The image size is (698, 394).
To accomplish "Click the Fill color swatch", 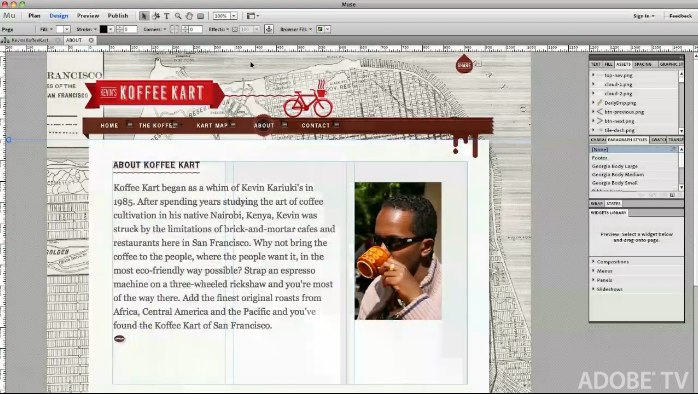I will pos(60,29).
